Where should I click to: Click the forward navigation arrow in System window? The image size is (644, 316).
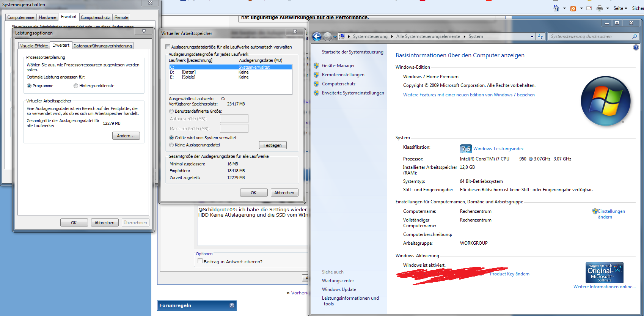[327, 36]
